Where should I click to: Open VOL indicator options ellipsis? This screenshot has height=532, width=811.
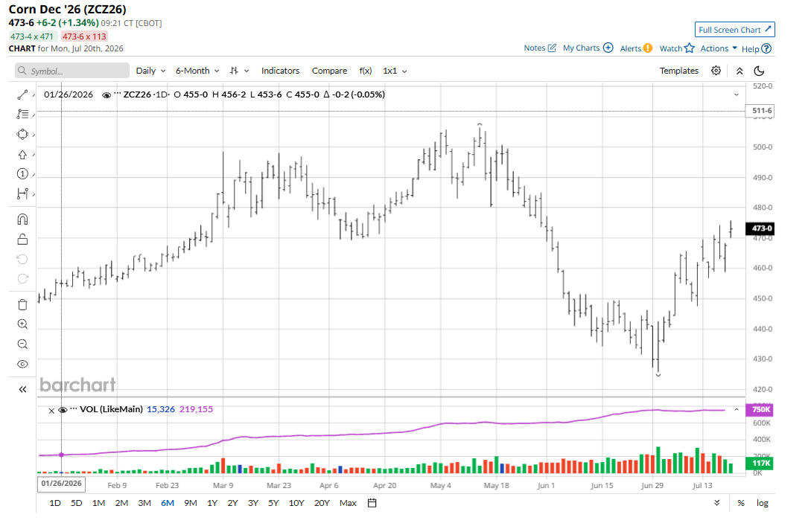[74, 408]
